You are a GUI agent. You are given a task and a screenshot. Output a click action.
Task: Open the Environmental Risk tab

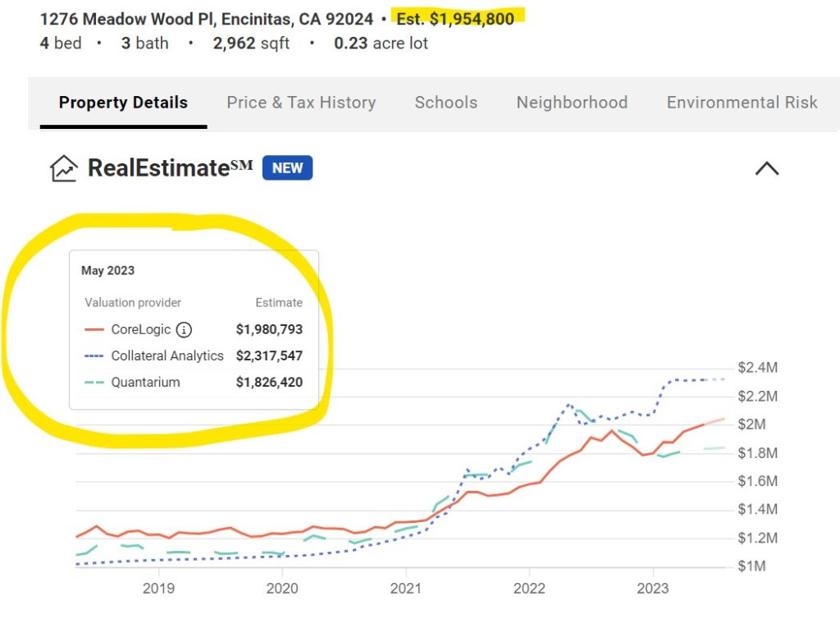click(x=742, y=103)
